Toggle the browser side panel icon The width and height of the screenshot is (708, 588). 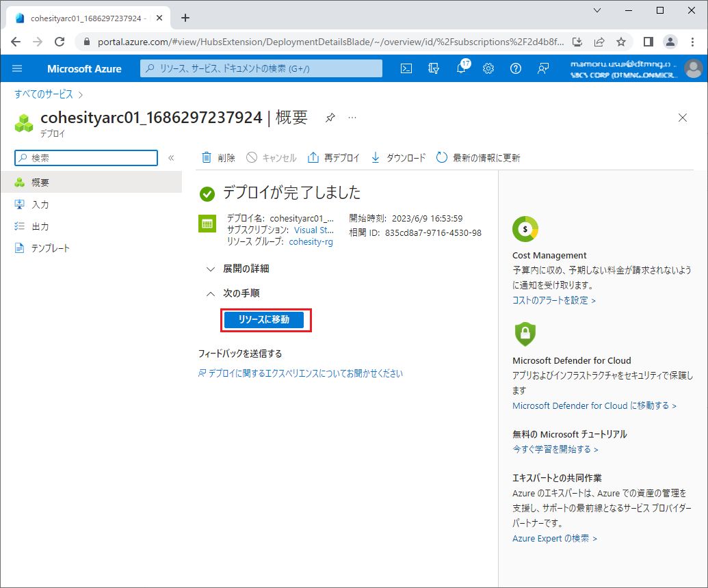click(x=648, y=42)
